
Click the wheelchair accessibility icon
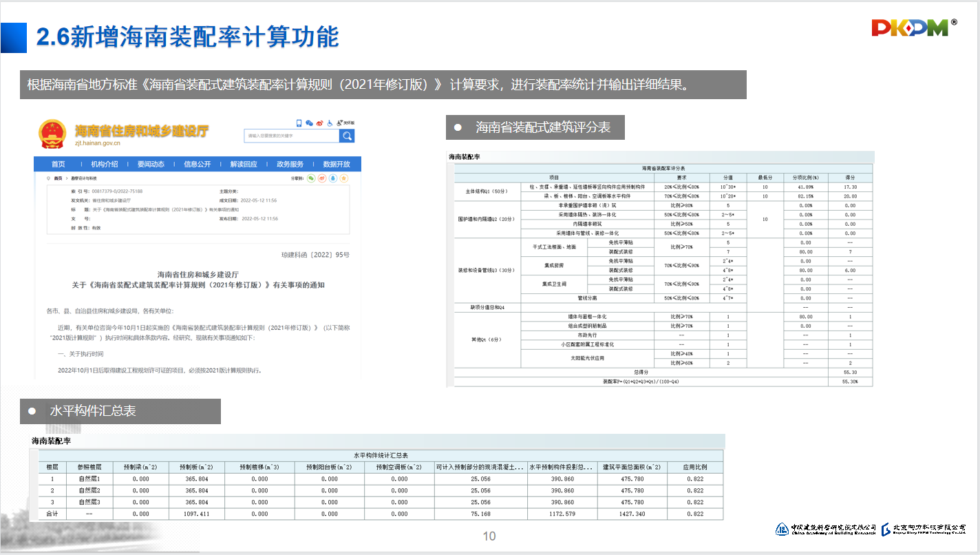point(330,123)
